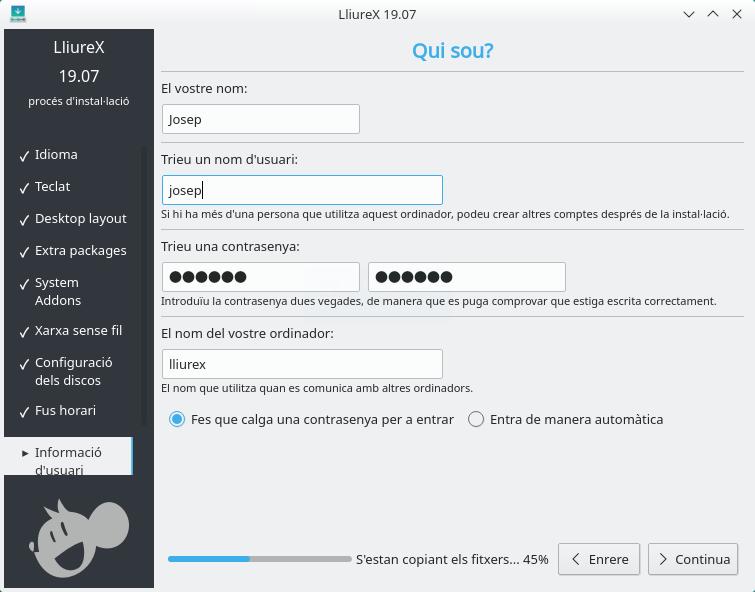The height and width of the screenshot is (592, 755).
Task: Click the first password field
Action: pos(260,277)
